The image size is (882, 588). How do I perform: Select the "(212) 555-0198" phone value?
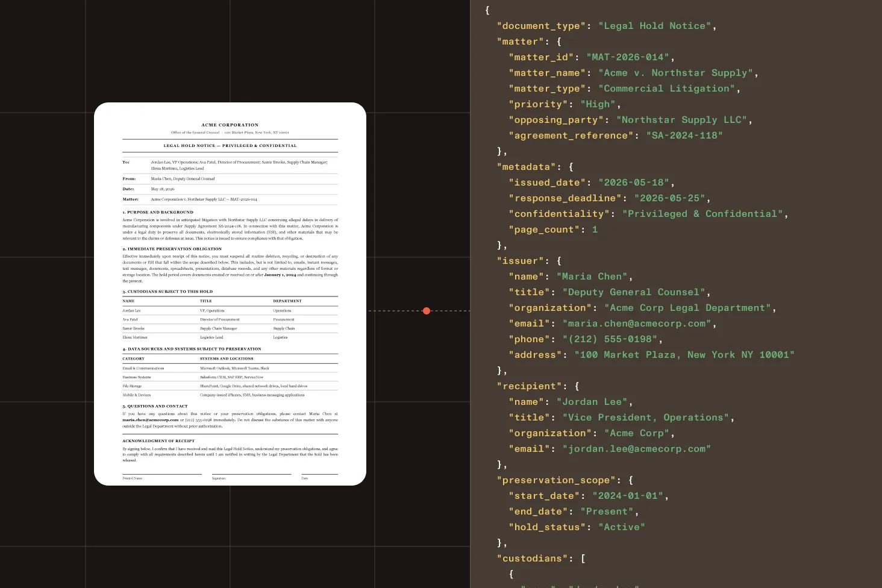610,339
